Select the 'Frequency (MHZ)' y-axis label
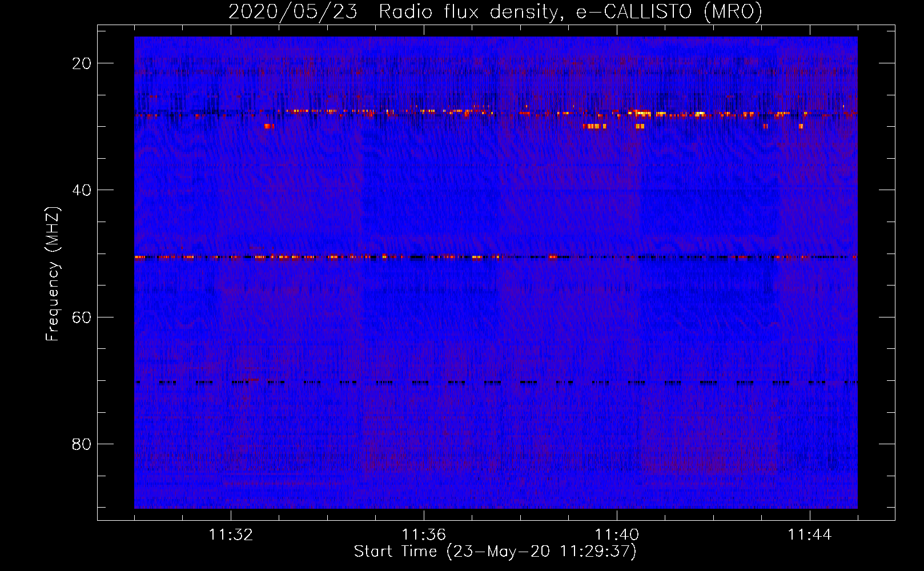 point(53,274)
